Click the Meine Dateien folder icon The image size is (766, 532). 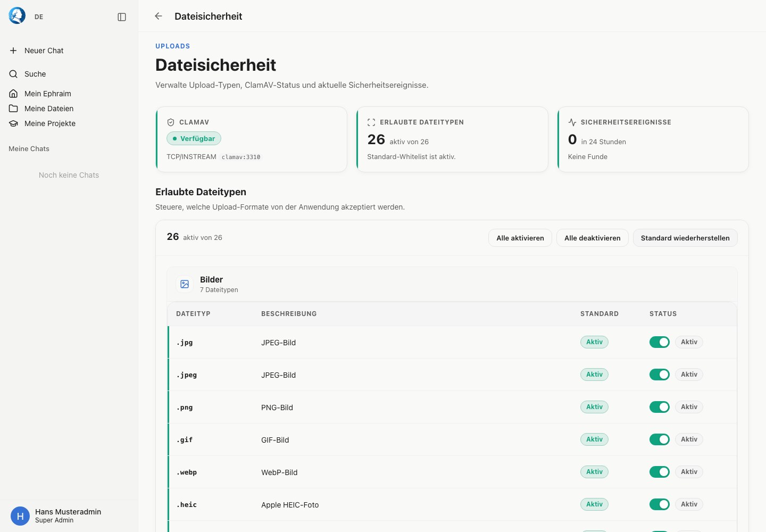(13, 109)
